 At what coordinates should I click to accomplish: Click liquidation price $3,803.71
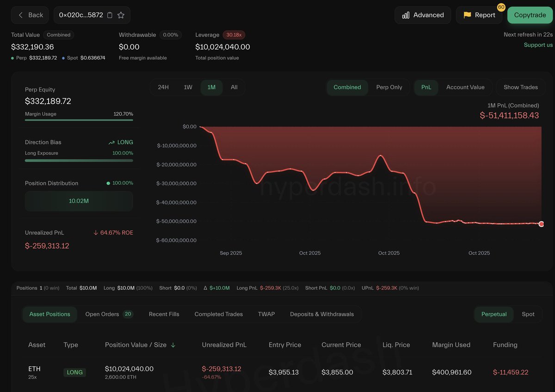click(x=397, y=372)
